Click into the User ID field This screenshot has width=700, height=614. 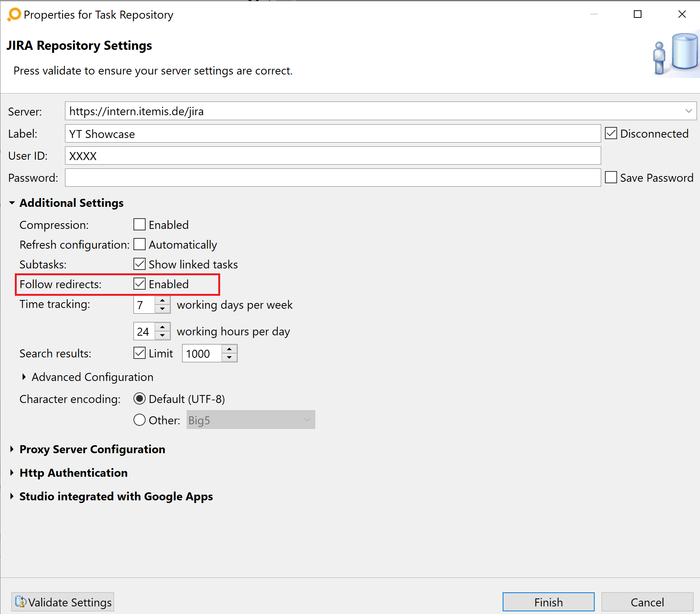tap(333, 156)
